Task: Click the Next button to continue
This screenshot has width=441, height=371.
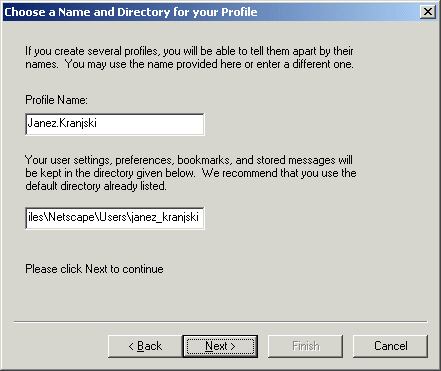Action: [x=220, y=346]
